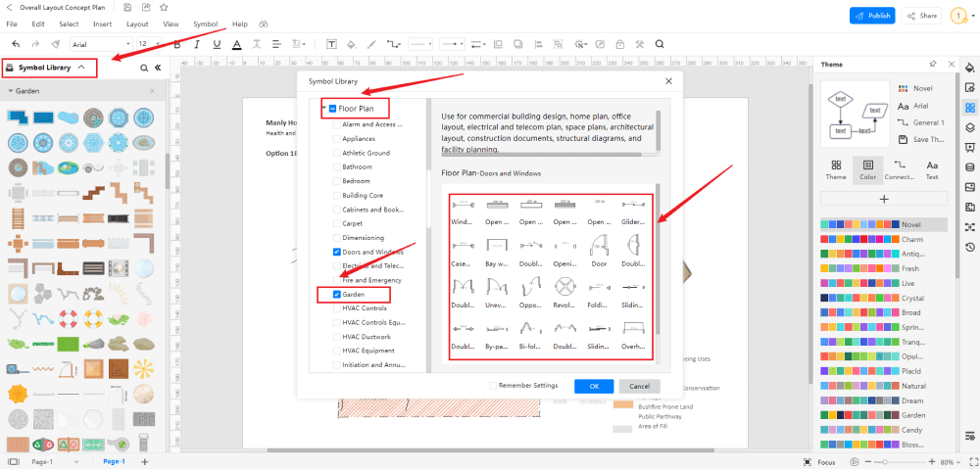Select the line color pen tool
Screen dimensions: 980x470
tap(371, 44)
